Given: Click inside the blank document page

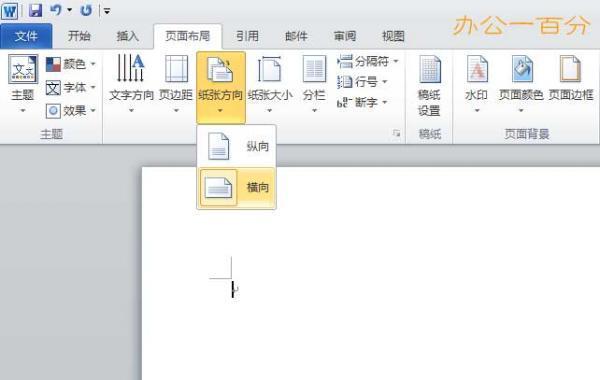Looking at the screenshot, I should click(x=370, y=273).
